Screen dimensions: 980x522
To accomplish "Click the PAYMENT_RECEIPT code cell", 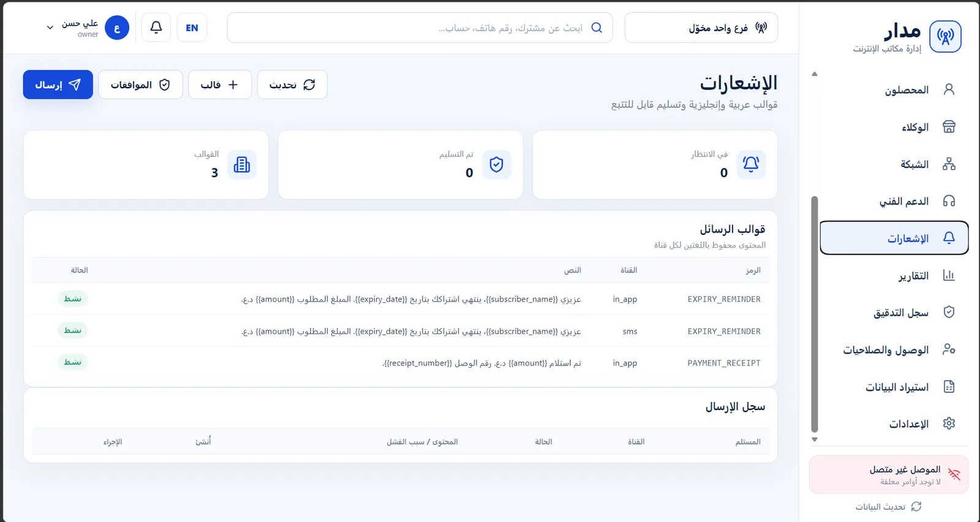I will coord(724,363).
